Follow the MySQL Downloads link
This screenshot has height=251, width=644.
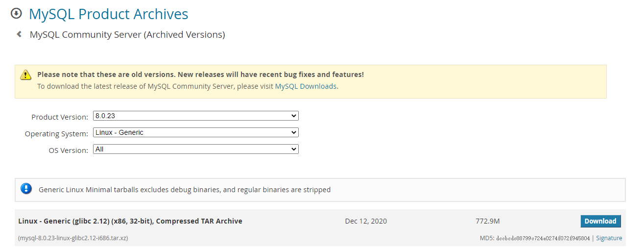[x=306, y=86]
